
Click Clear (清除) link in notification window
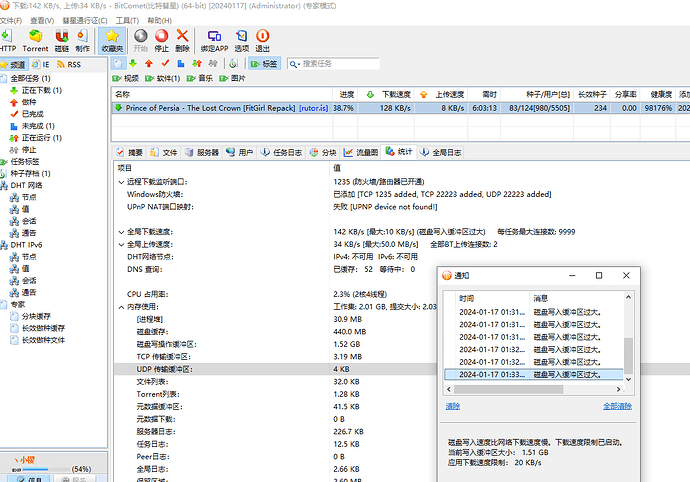(x=452, y=406)
